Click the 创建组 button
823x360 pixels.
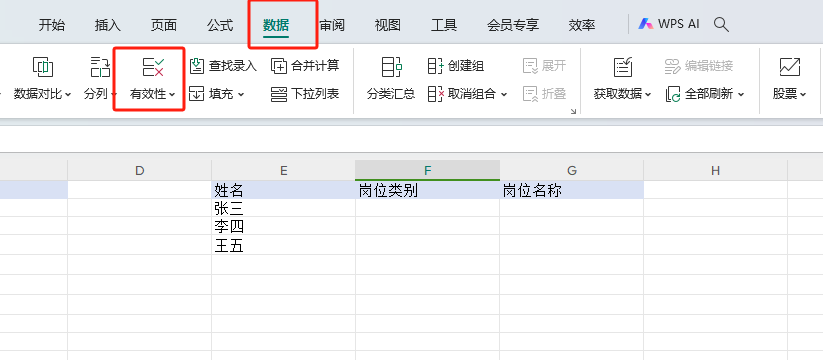pos(456,66)
